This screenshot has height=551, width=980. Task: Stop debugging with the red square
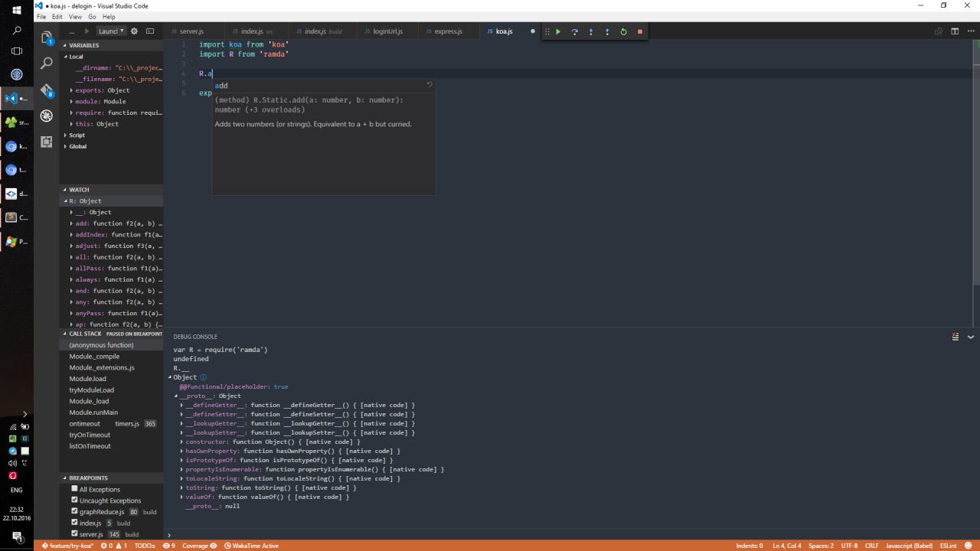coord(639,31)
